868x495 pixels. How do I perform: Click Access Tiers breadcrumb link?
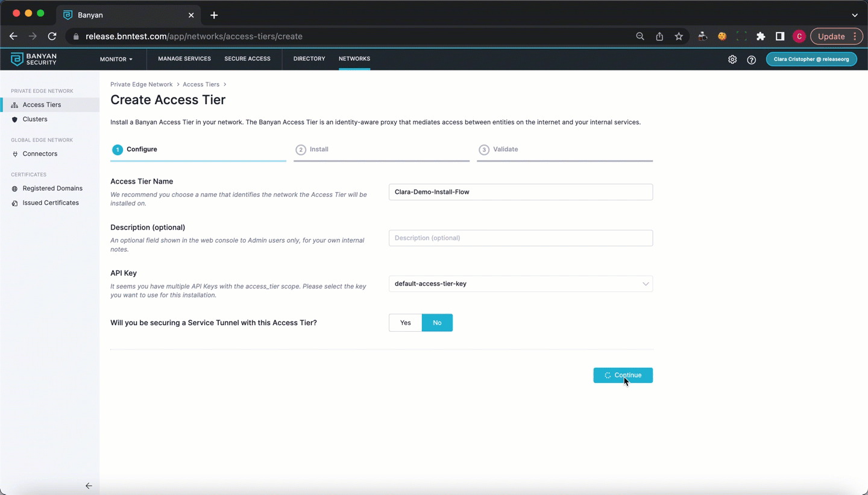coord(201,84)
